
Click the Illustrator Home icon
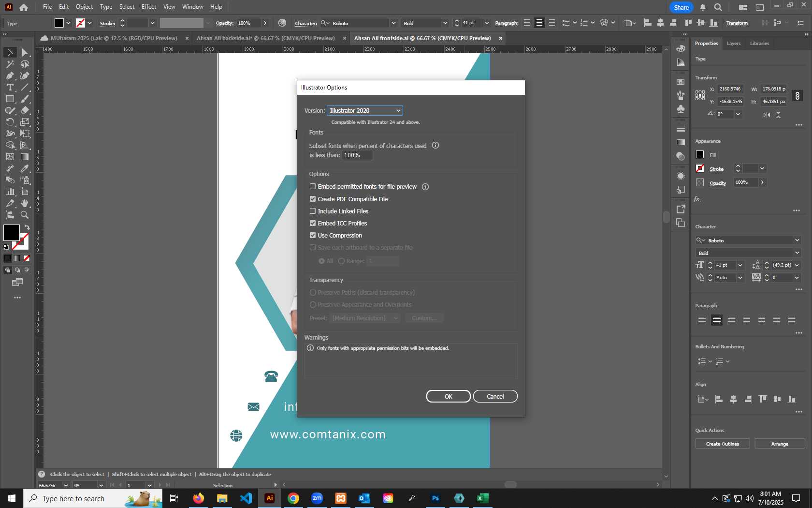tap(24, 7)
